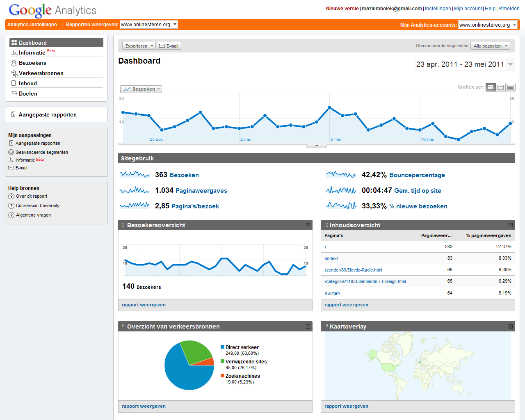Click the orange Zoekmachines legend swatch
The height and width of the screenshot is (420, 525).
pyautogui.click(x=222, y=376)
